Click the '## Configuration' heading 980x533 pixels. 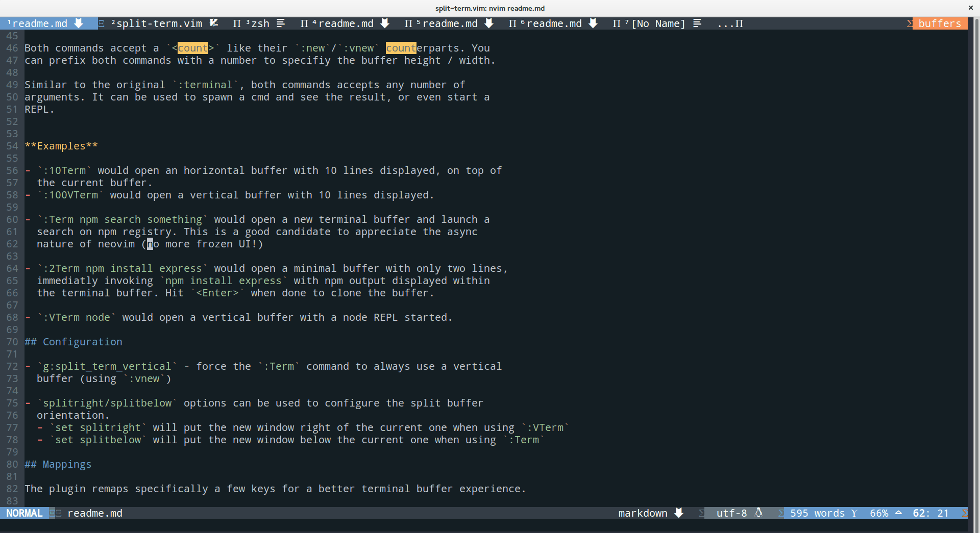(73, 342)
